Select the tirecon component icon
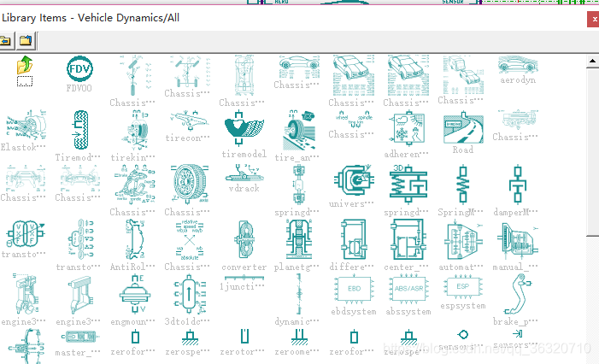This screenshot has width=599, height=364. pos(188,120)
